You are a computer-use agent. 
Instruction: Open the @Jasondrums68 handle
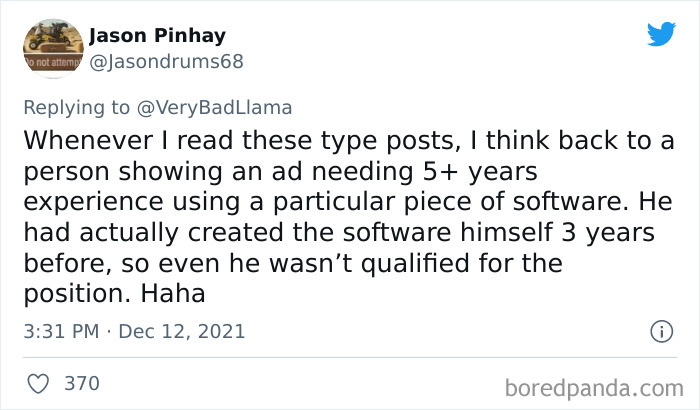point(166,61)
